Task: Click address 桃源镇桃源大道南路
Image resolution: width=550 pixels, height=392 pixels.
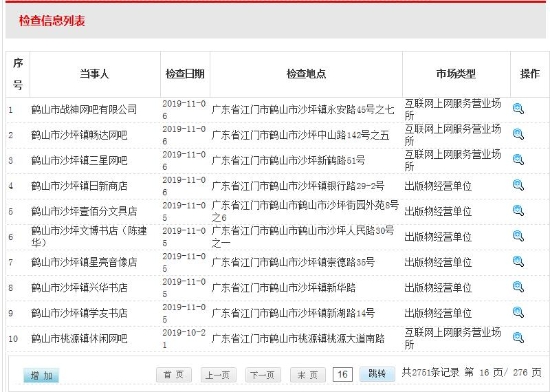Action: tap(341, 338)
